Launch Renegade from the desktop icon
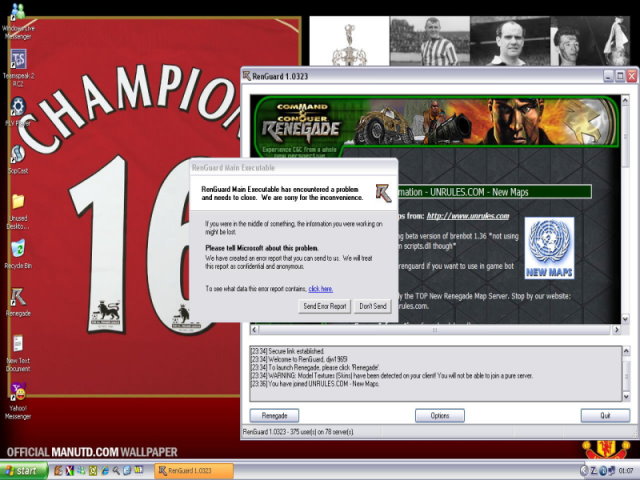 17,298
